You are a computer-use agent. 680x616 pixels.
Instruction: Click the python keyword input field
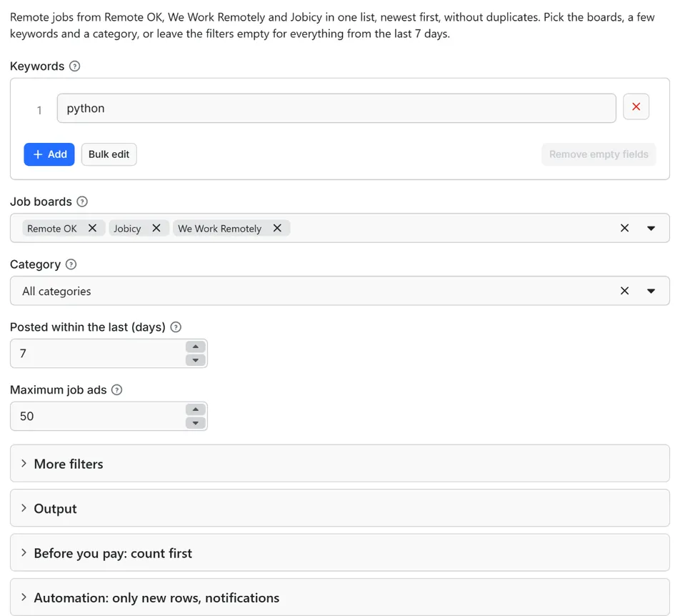coord(336,108)
